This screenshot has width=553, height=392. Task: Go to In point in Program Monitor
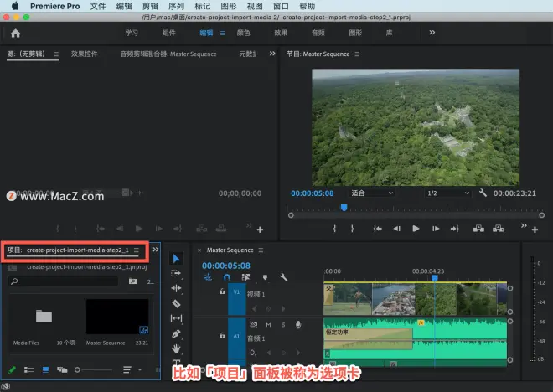click(x=377, y=229)
